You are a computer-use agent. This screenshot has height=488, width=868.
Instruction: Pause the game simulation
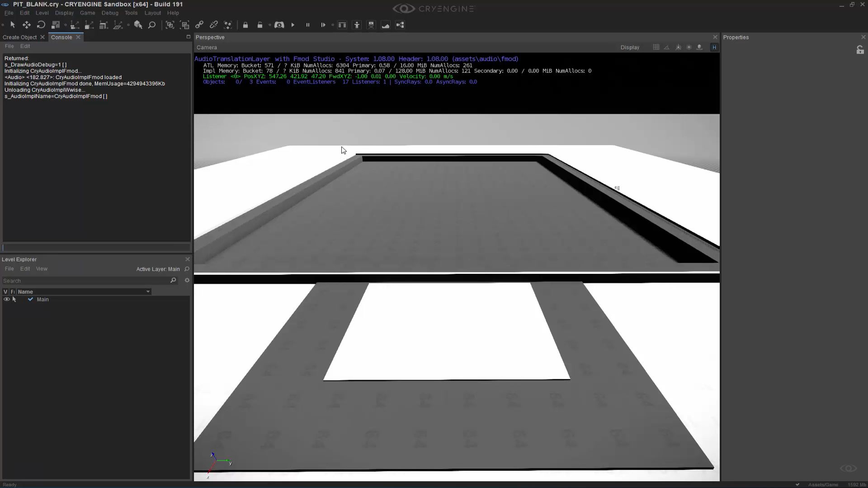click(308, 25)
